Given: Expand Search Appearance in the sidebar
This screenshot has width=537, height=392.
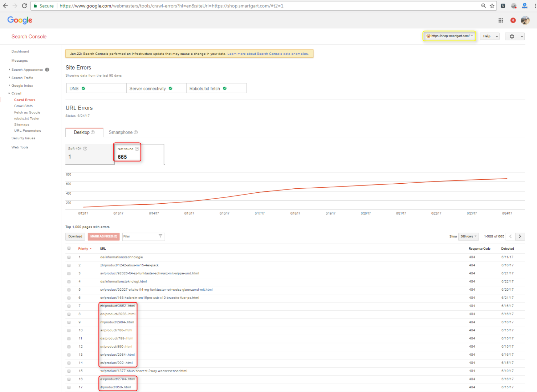Looking at the screenshot, I should click(27, 70).
